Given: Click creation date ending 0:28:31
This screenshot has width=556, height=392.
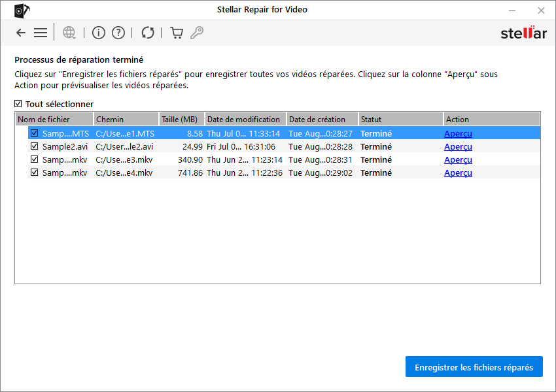Looking at the screenshot, I should pos(321,160).
